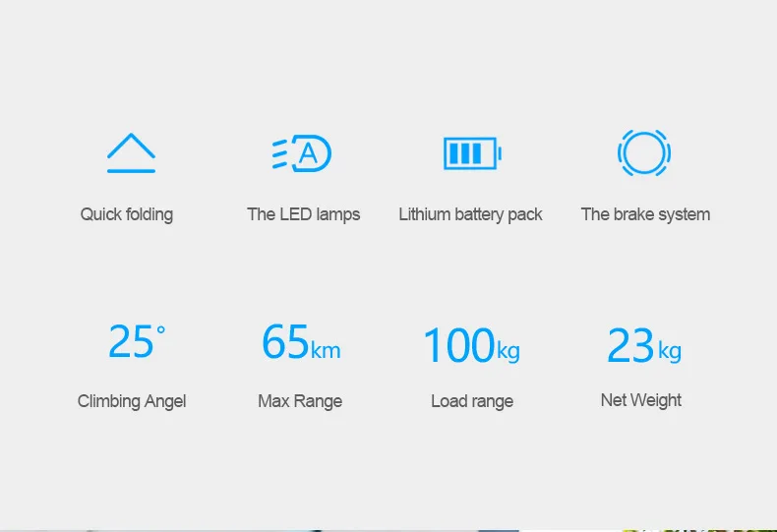Click the 25 climbing angle number

tap(131, 342)
